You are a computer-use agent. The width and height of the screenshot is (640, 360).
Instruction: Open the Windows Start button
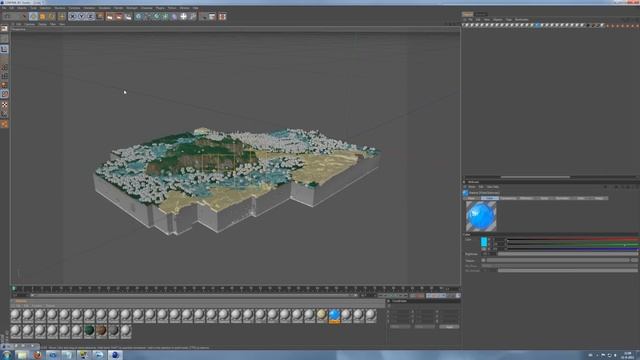7,355
